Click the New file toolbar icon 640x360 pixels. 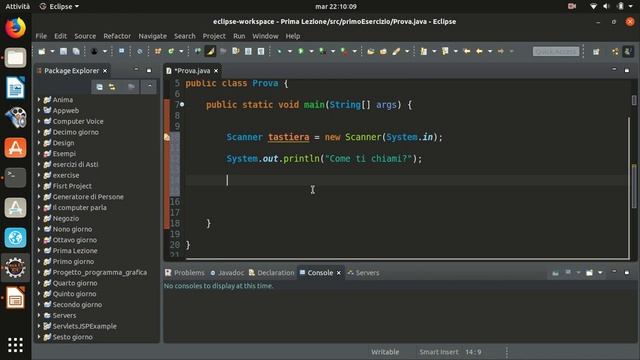[x=42, y=51]
